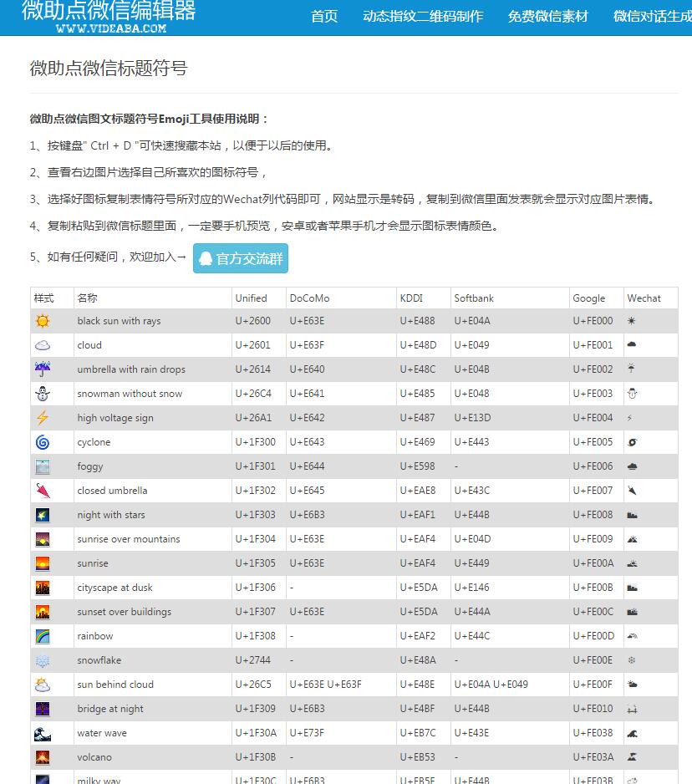The height and width of the screenshot is (784, 692).
Task: Click the U+FE00A Google code
Action: click(593, 563)
